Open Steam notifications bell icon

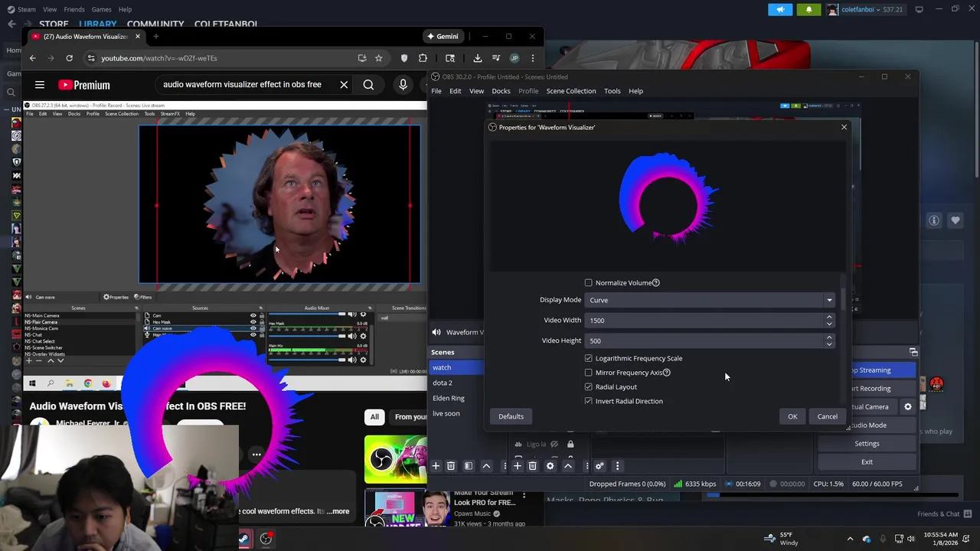pos(808,9)
